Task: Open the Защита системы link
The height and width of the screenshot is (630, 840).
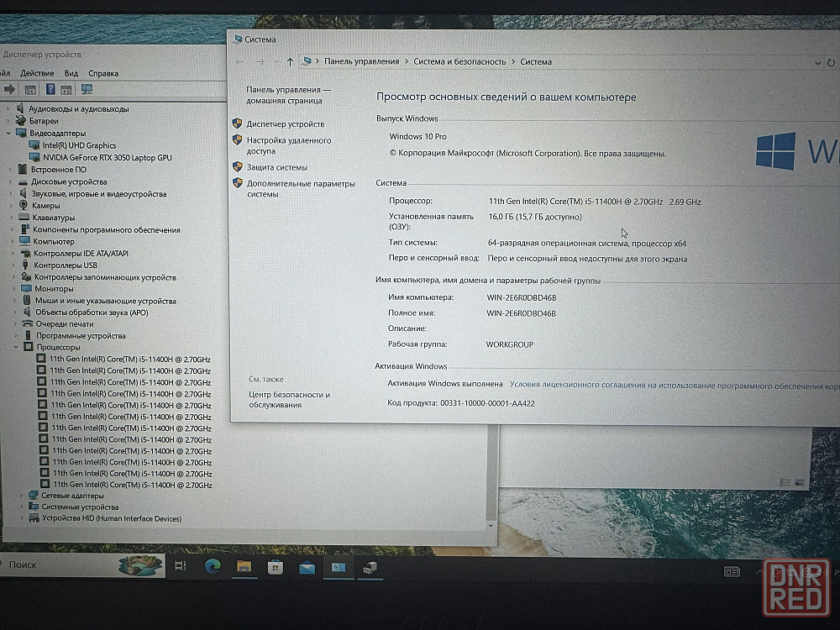Action: pos(277,168)
